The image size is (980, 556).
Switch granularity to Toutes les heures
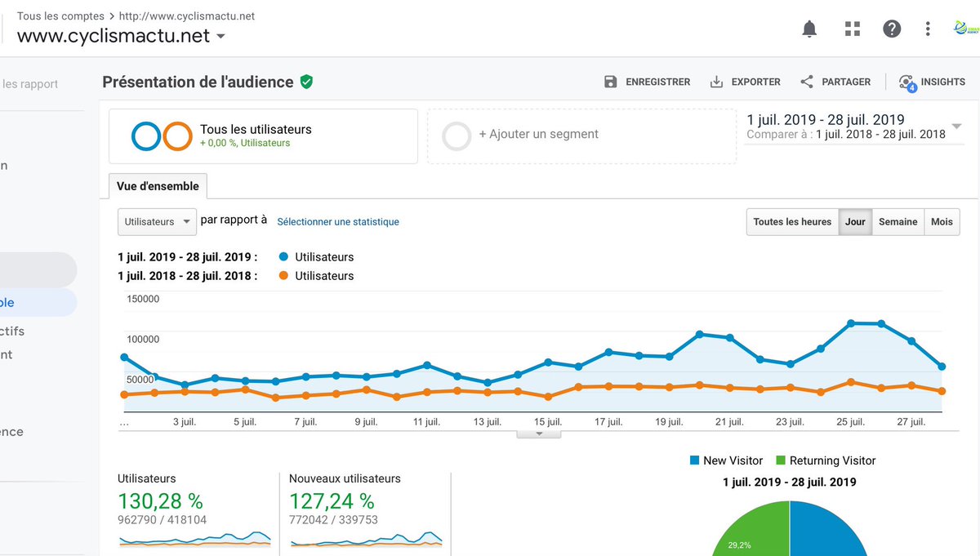(x=792, y=221)
